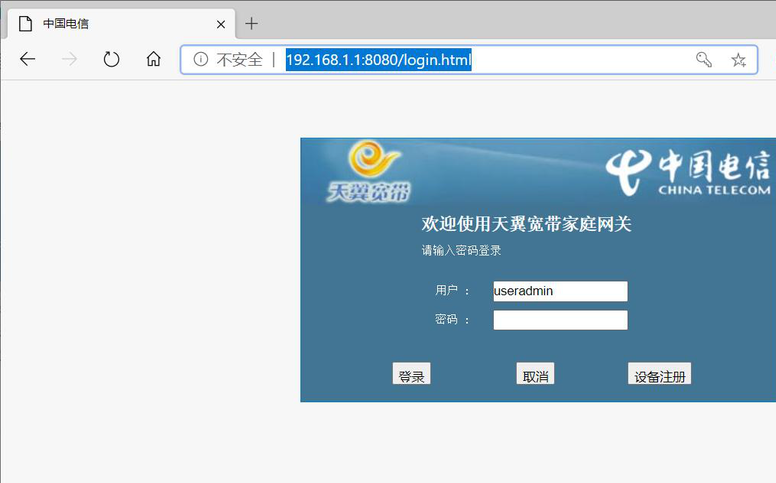Click the China Telecom logo
Viewport: 776px width, 483px height.
click(x=690, y=172)
